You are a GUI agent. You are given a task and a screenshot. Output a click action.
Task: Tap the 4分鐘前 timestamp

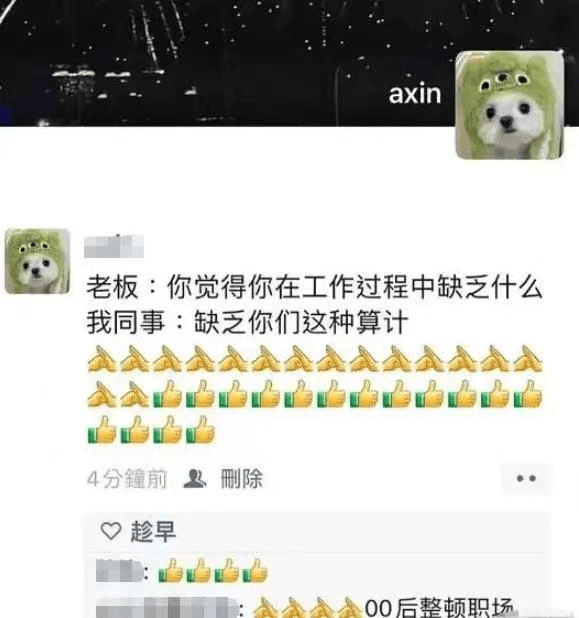click(127, 478)
